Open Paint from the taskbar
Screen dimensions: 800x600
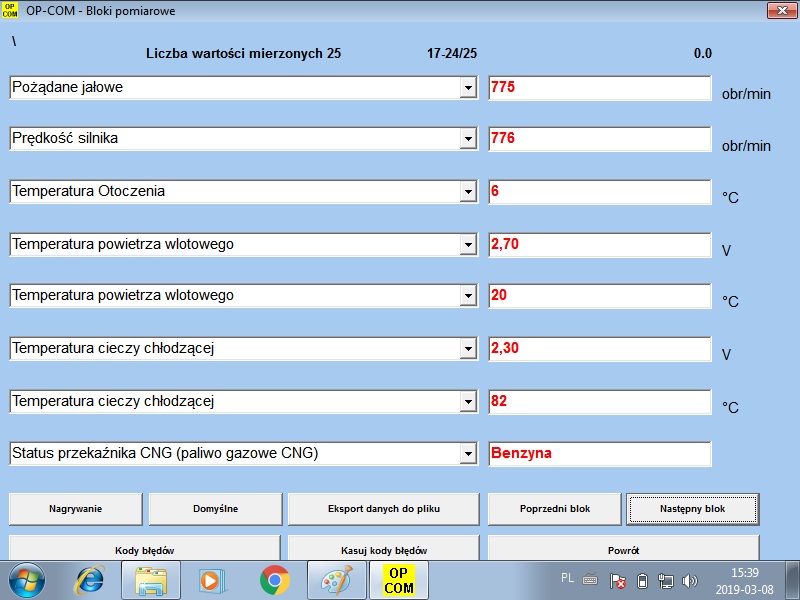tap(336, 580)
